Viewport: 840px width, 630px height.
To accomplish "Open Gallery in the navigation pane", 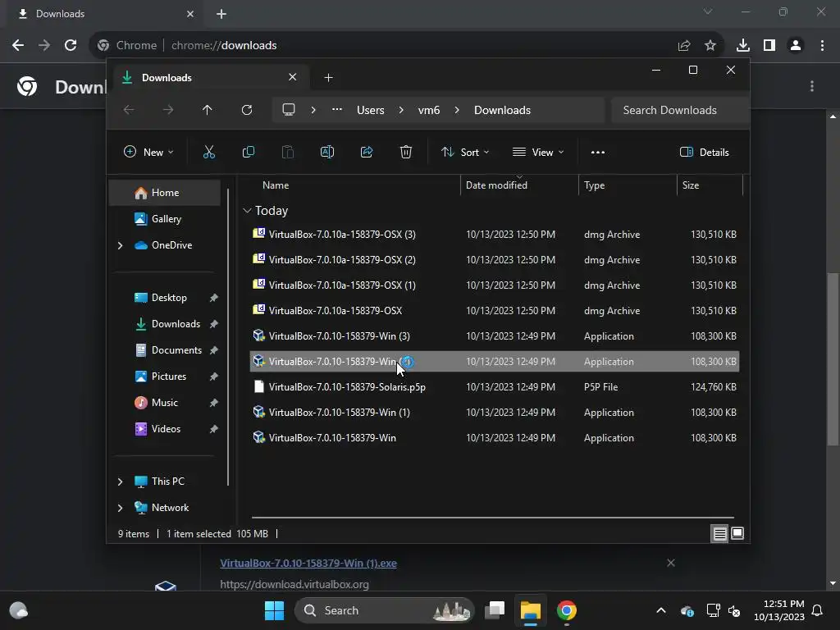I will tap(164, 218).
